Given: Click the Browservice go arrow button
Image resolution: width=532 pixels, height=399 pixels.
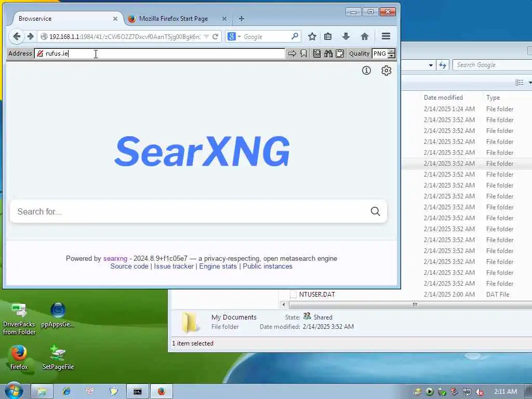Looking at the screenshot, I should pyautogui.click(x=292, y=54).
